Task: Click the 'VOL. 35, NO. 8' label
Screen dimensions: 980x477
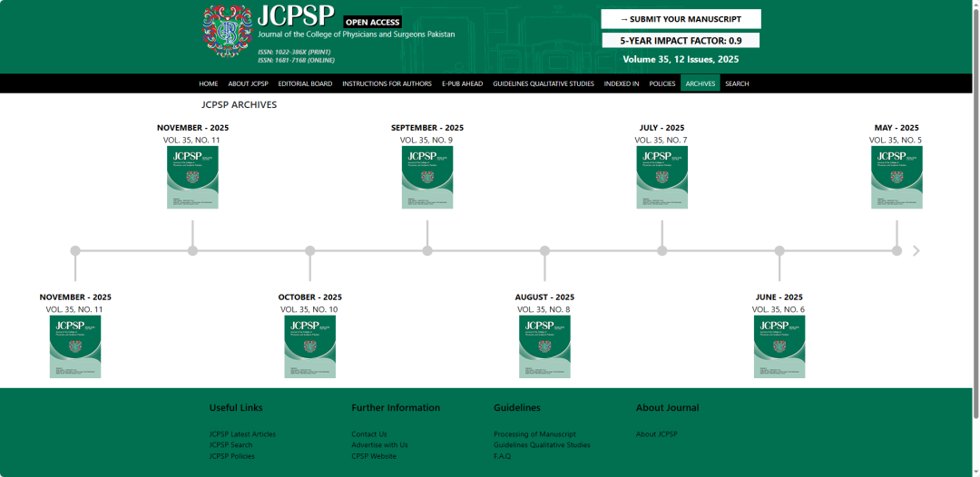Action: pos(544,309)
